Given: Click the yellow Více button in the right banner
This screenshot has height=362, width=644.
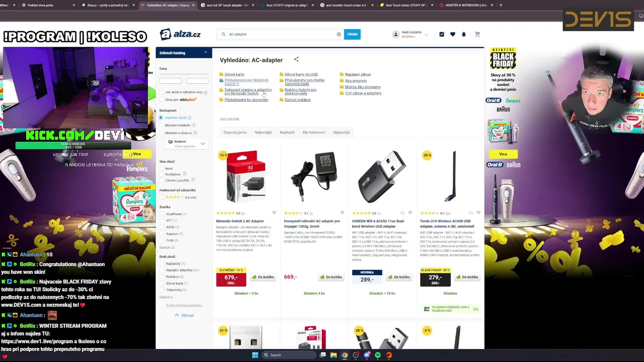Looking at the screenshot, I should (x=503, y=154).
